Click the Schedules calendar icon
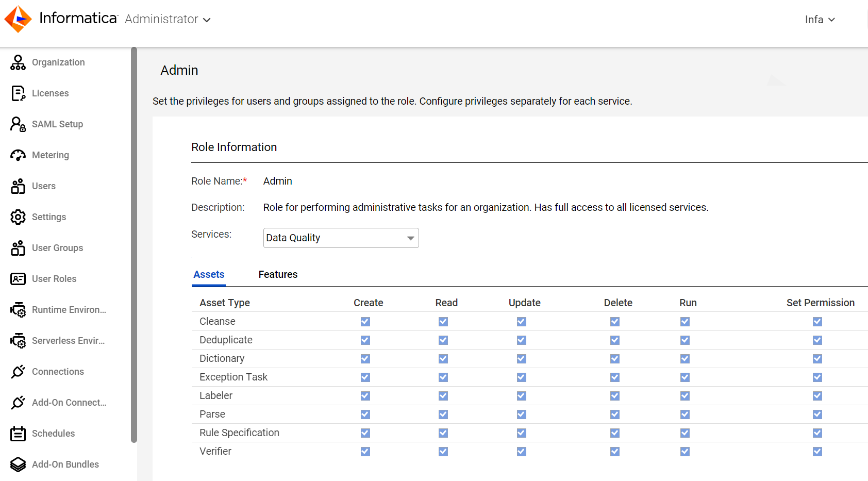The height and width of the screenshot is (481, 868). coord(18,434)
